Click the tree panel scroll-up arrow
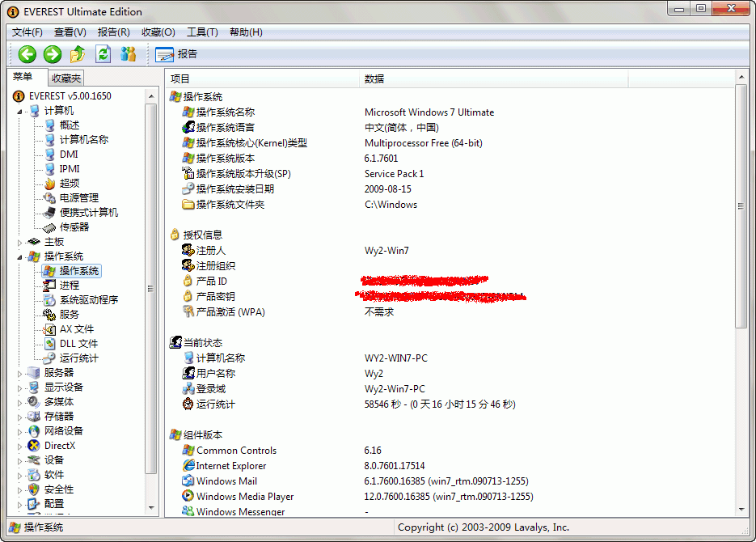 (x=151, y=96)
